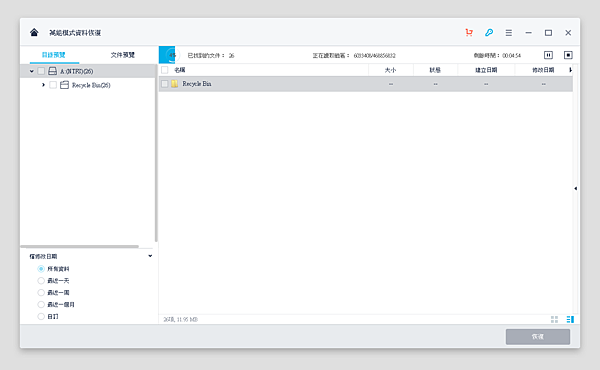Tick Recycle Bin checkbox in the tree

[x=53, y=85]
